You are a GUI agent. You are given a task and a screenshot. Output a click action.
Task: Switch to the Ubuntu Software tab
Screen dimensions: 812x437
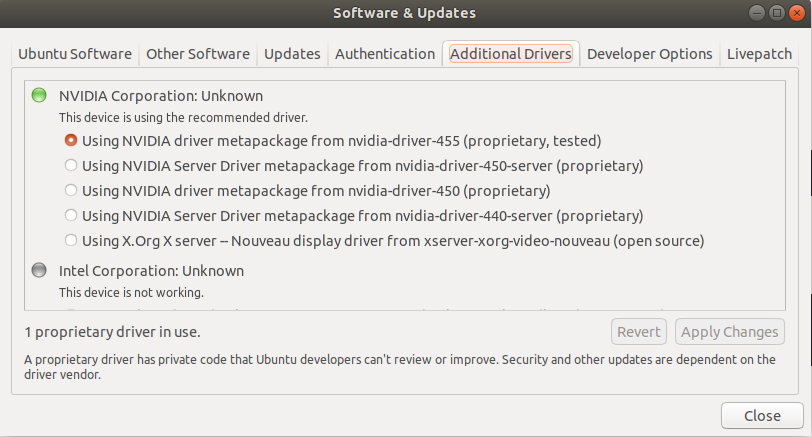pyautogui.click(x=75, y=54)
